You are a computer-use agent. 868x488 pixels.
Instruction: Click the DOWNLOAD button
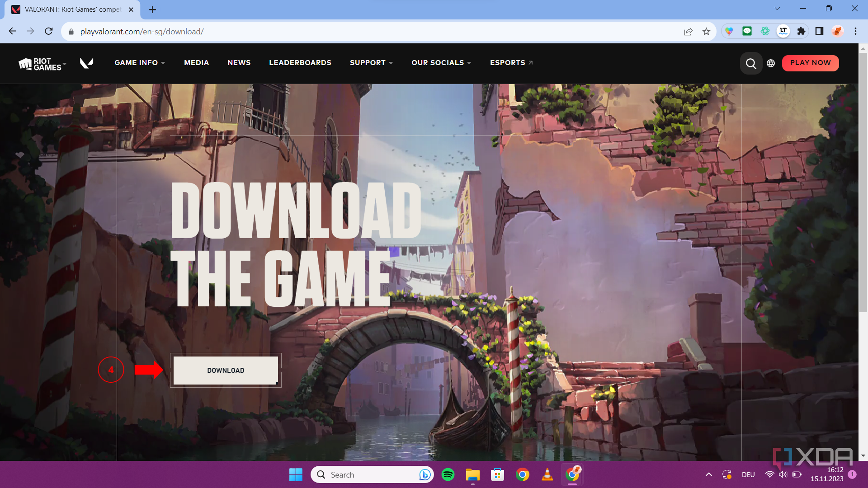point(226,371)
